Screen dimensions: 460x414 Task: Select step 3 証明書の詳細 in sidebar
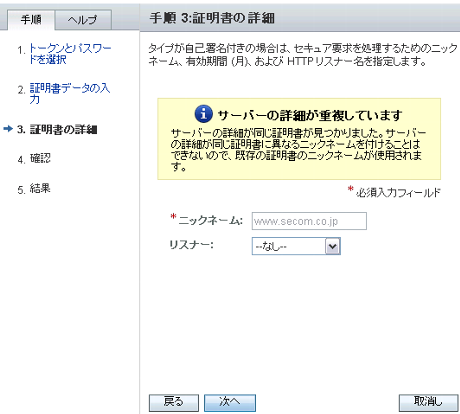[x=57, y=129]
